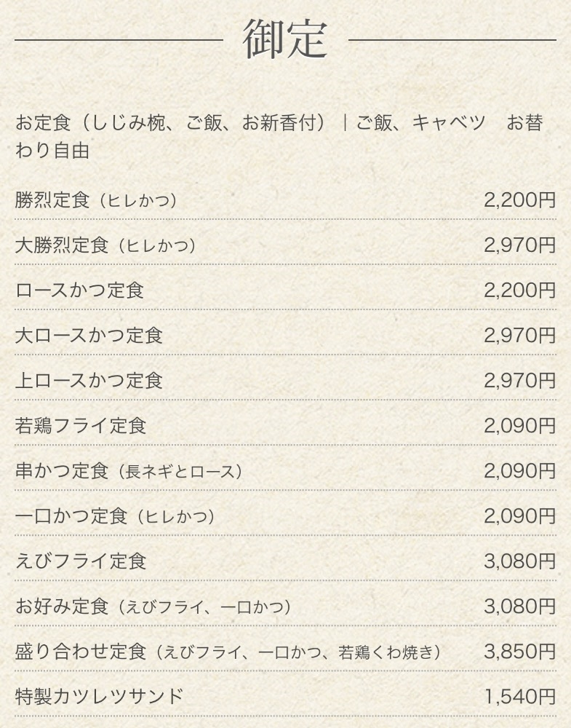571x728 pixels.
Task: Select 勝烈定食（ヒレかつ） menu item
Action: coord(96,200)
